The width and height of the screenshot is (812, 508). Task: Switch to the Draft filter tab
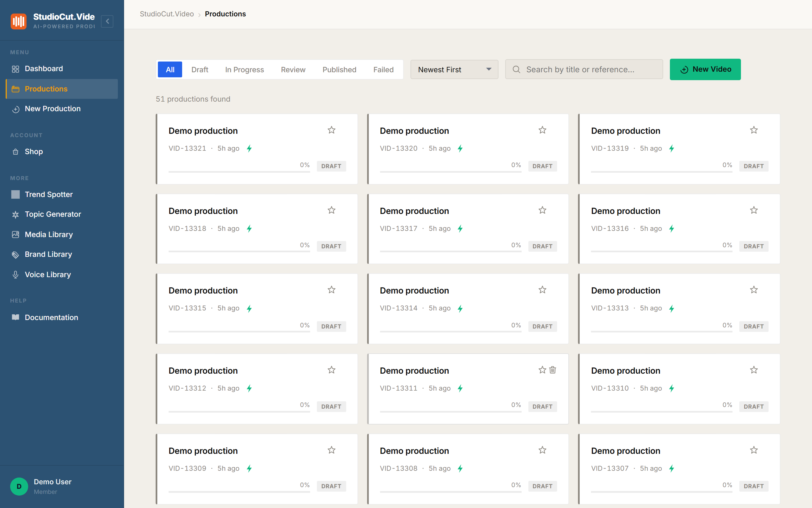coord(200,69)
